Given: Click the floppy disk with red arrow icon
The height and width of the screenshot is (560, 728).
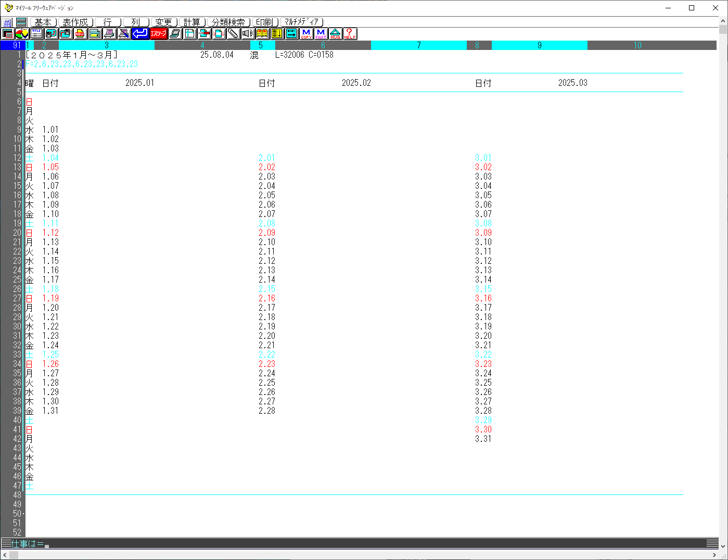Looking at the screenshot, I should pos(51,34).
